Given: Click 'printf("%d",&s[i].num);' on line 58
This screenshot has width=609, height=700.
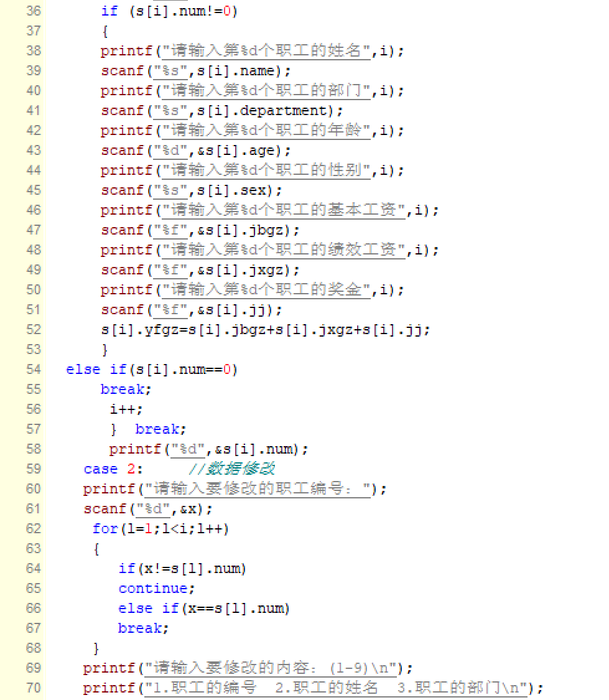Looking at the screenshot, I should 208,449.
